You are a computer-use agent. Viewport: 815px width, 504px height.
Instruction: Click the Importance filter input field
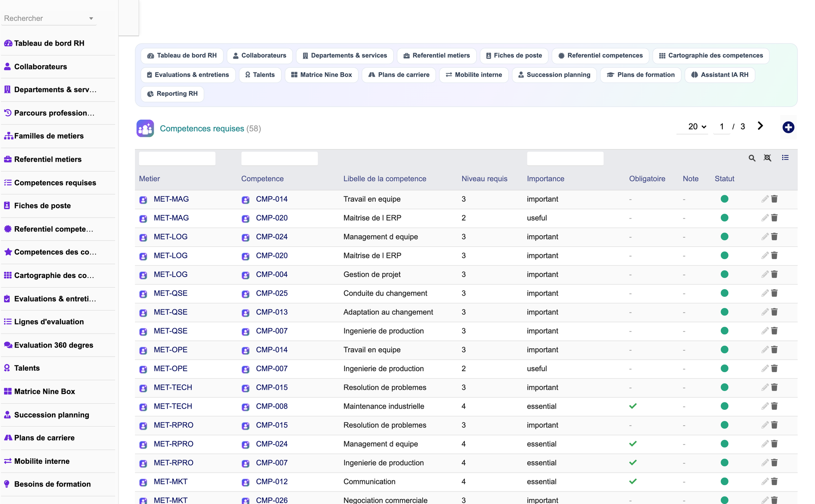tap(565, 159)
